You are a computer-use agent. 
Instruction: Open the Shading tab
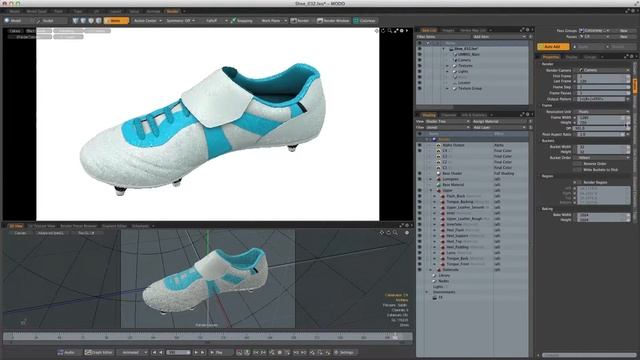(x=429, y=115)
